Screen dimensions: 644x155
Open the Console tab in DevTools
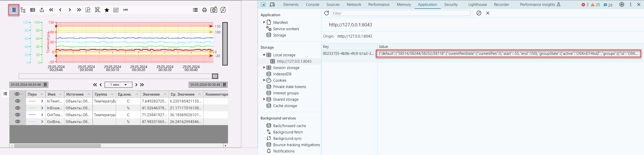(312, 5)
